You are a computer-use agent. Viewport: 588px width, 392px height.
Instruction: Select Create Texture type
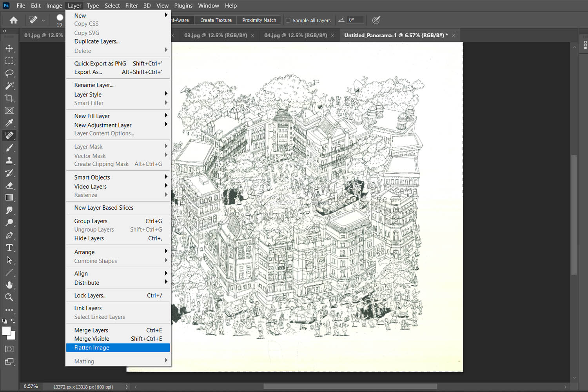216,20
